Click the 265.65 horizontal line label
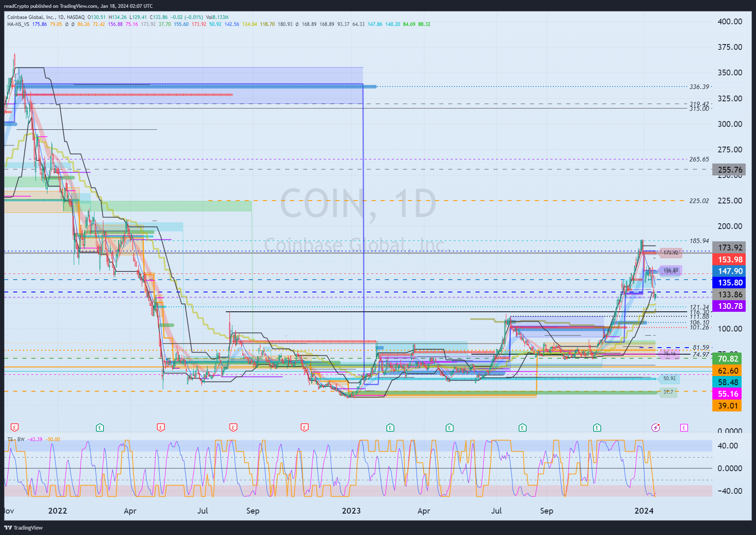756x535 pixels. point(699,159)
